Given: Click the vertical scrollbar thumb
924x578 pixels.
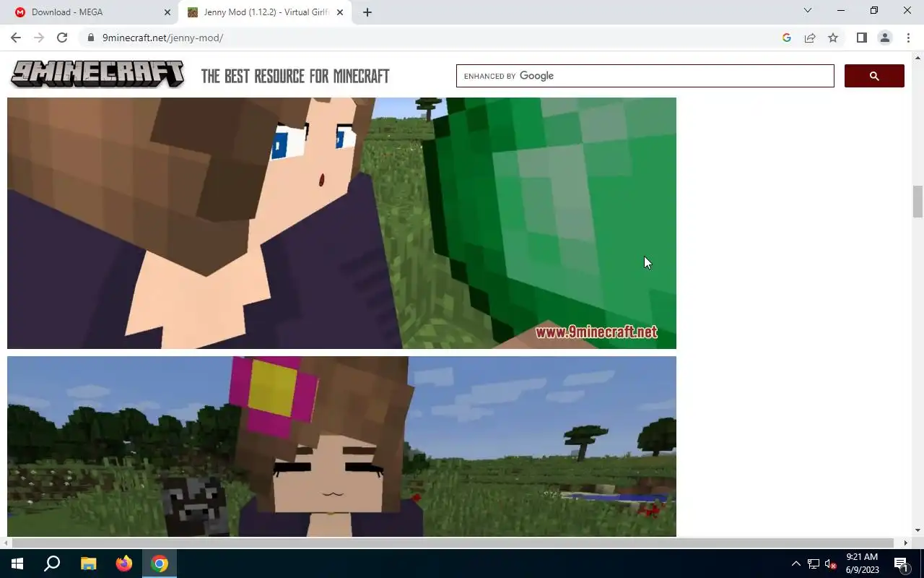Looking at the screenshot, I should [918, 202].
